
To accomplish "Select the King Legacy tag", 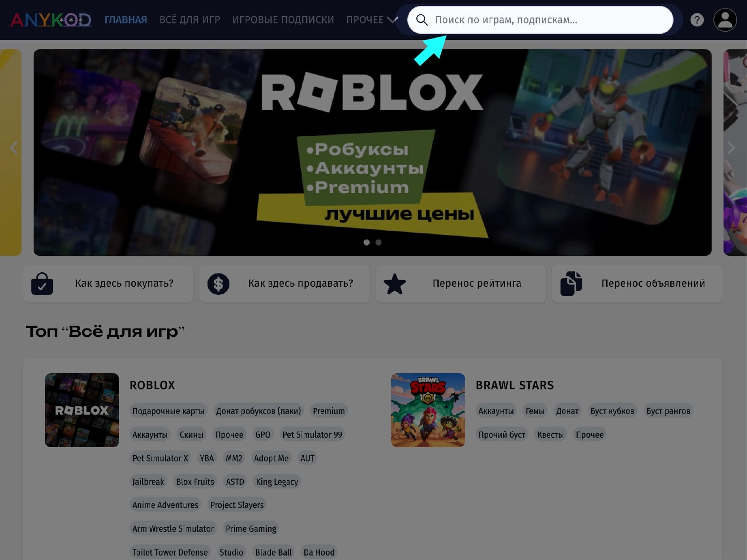I will [277, 482].
